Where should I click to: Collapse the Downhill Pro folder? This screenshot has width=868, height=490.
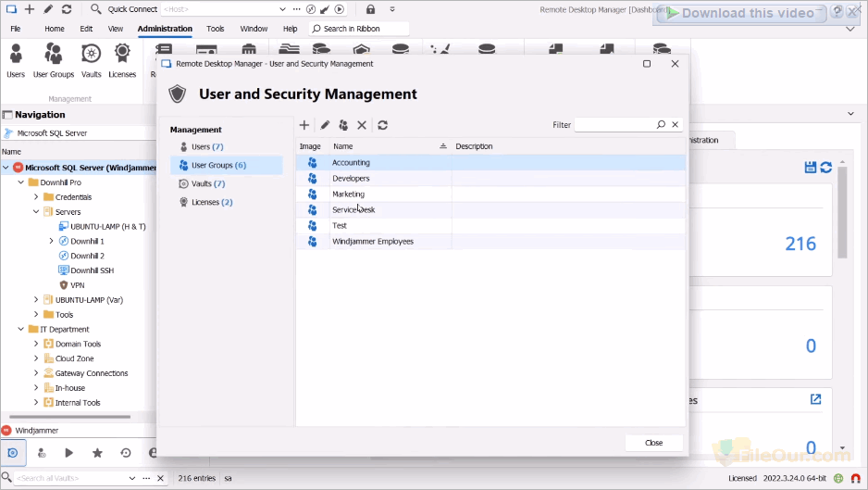[21, 182]
